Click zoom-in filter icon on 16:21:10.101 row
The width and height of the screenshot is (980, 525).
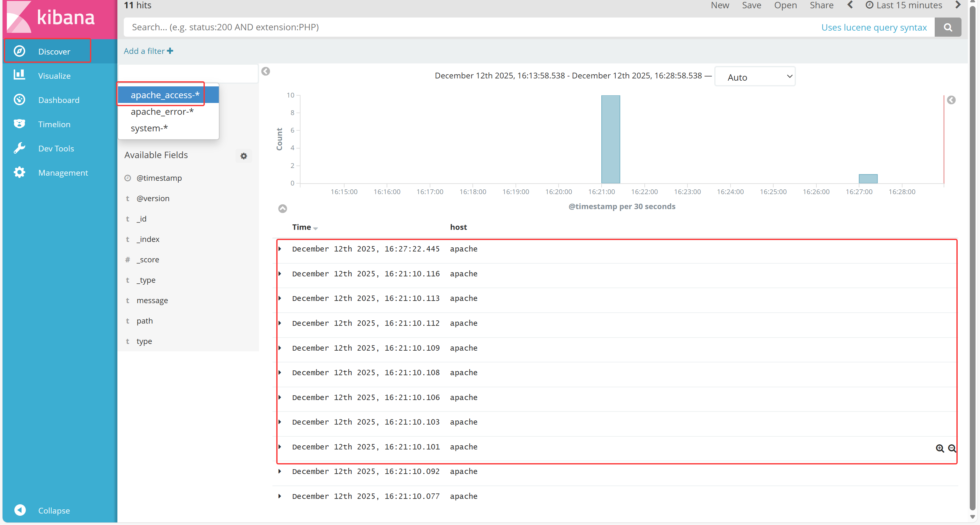(940, 448)
